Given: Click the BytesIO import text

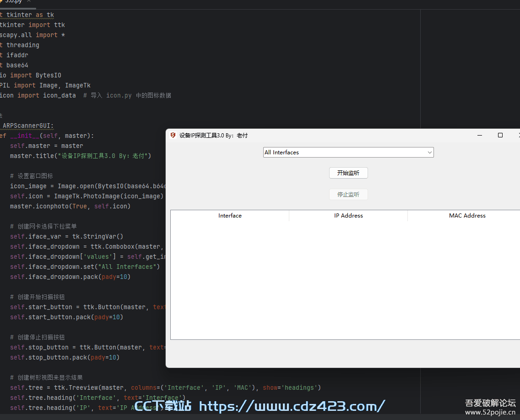Looking at the screenshot, I should (49, 75).
